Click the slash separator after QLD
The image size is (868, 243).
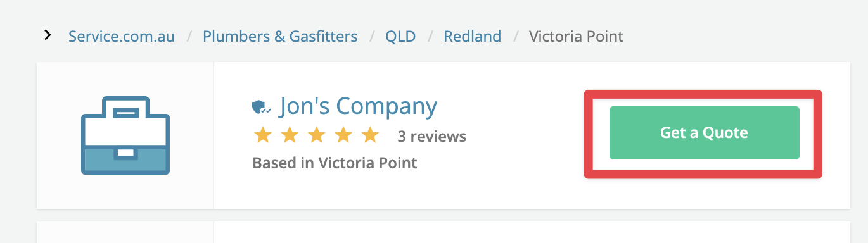point(430,37)
